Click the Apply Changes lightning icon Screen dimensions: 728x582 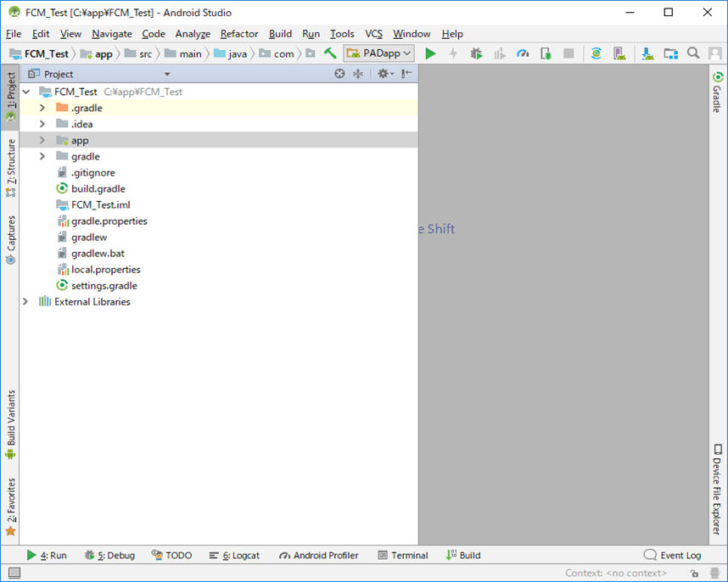click(x=453, y=53)
